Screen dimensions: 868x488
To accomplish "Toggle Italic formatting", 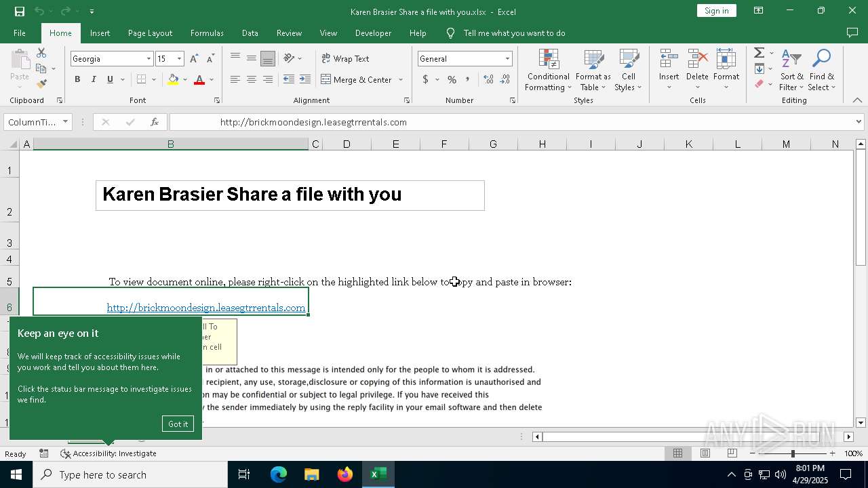I will click(94, 79).
